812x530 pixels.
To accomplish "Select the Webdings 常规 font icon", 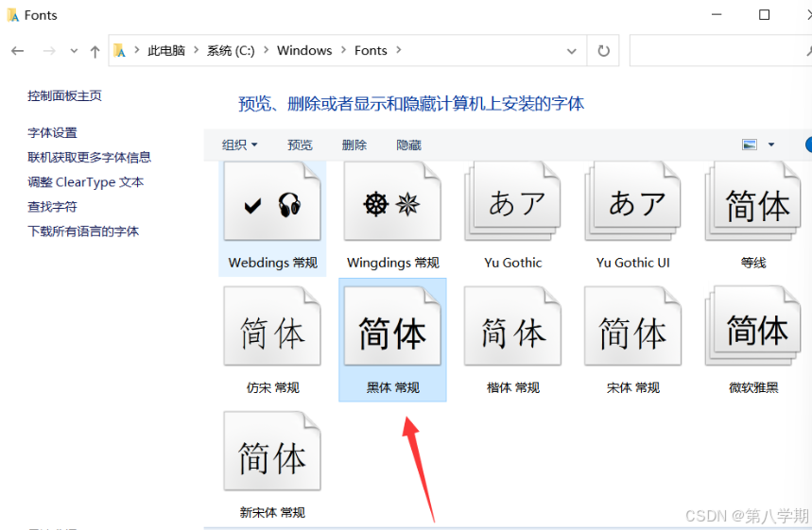I will [272, 202].
